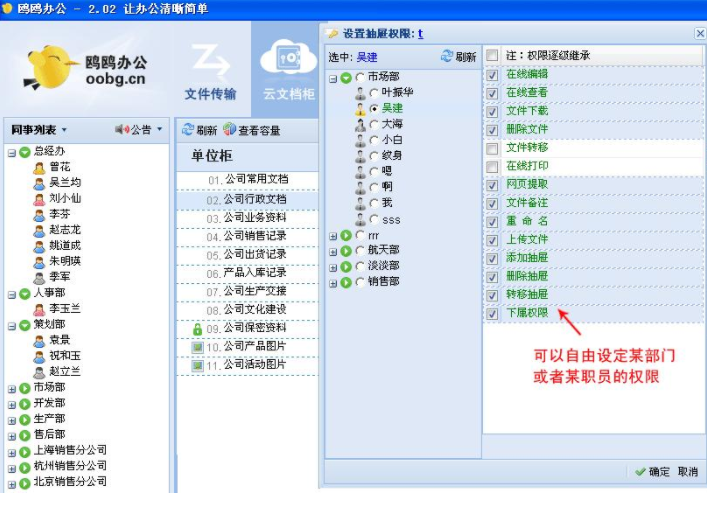707x507 pixels.
Task: Click the lock icon on 公司保密资料
Action: [x=197, y=329]
